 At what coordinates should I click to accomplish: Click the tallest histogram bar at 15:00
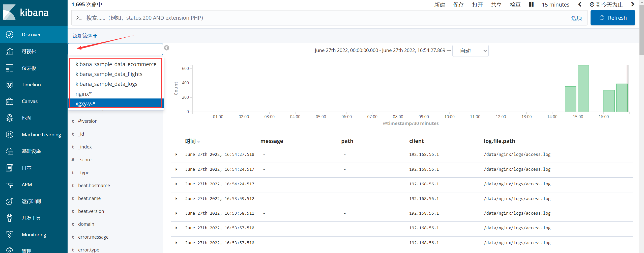click(583, 88)
